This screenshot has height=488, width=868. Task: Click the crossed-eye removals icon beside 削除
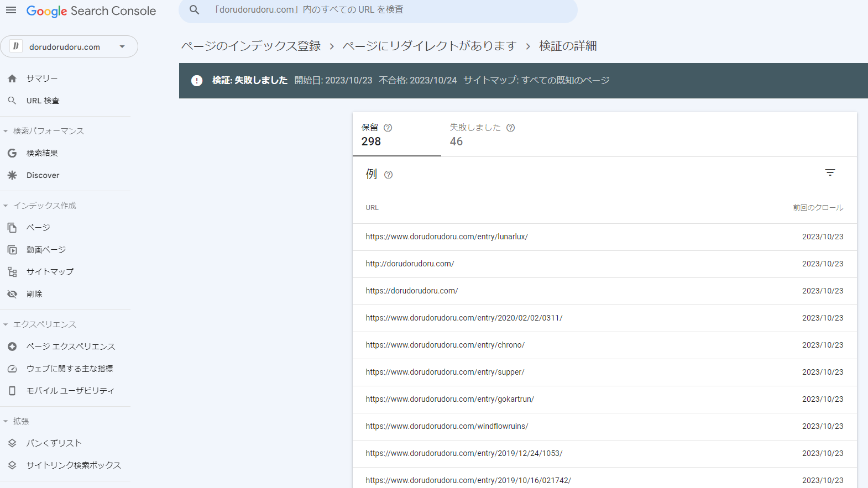pos(12,294)
